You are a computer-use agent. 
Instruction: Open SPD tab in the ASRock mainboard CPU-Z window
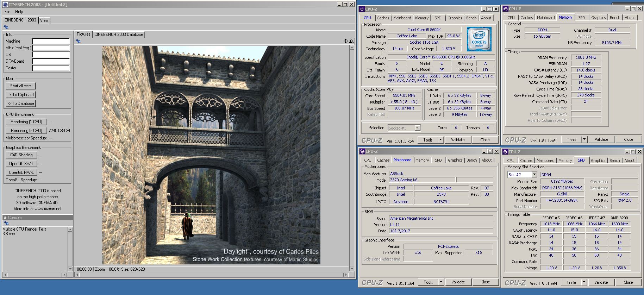click(x=438, y=160)
